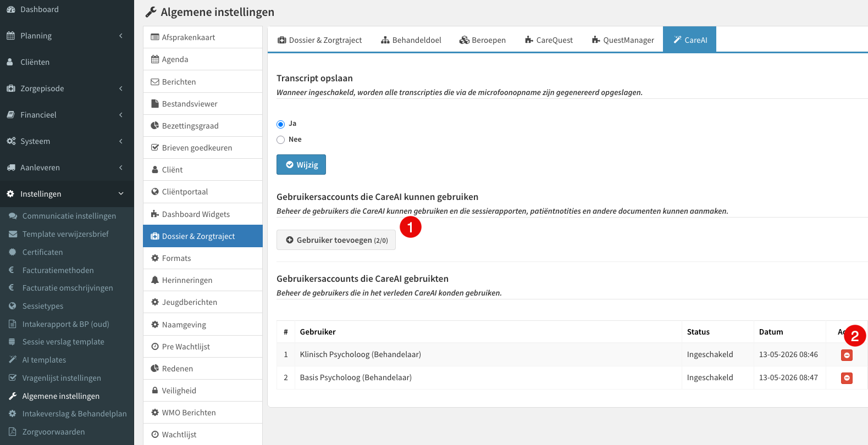868x445 pixels.
Task: Select the Nee radio button
Action: pos(281,140)
